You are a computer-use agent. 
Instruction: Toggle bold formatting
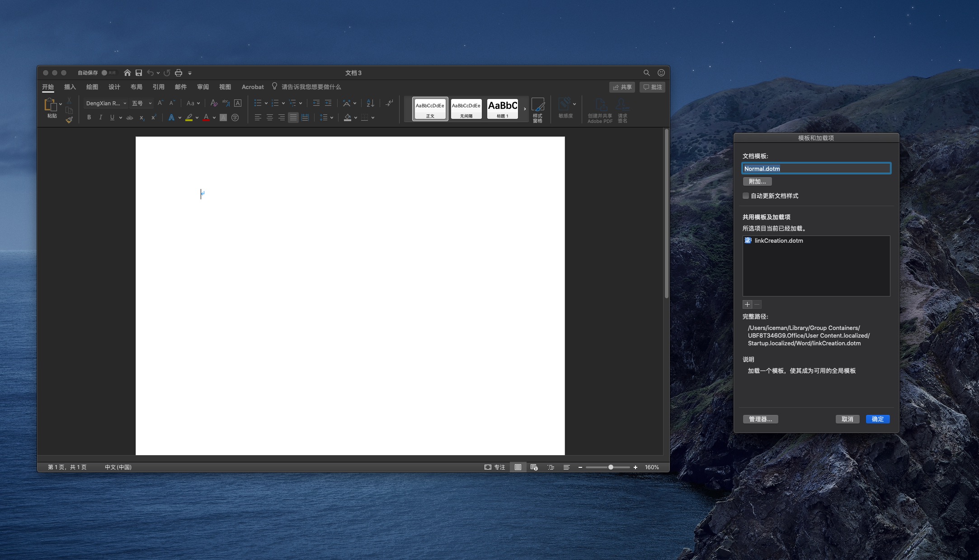click(x=89, y=118)
